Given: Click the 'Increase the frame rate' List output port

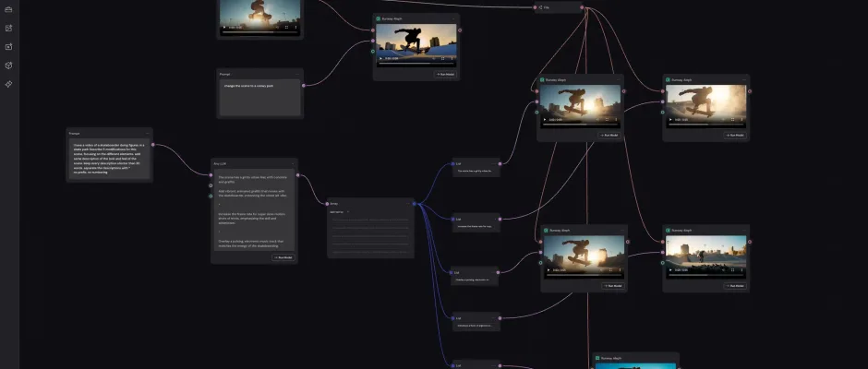Looking at the screenshot, I should [500, 219].
